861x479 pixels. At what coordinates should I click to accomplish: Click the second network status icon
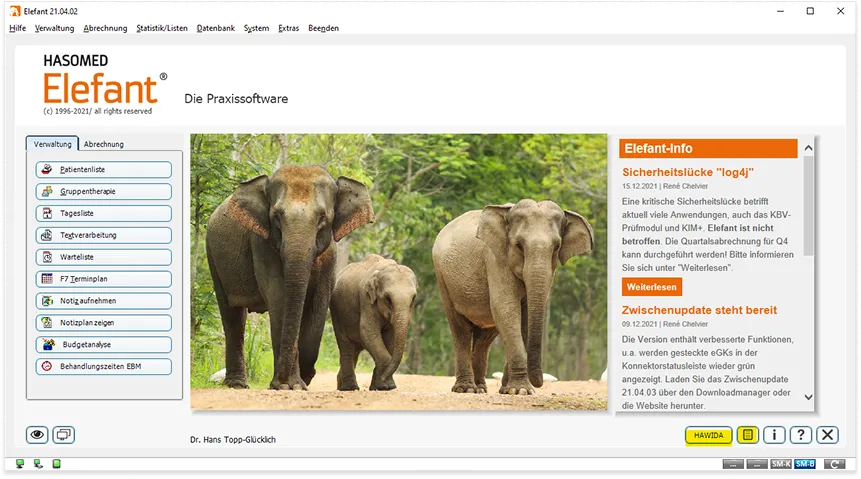tap(38, 464)
